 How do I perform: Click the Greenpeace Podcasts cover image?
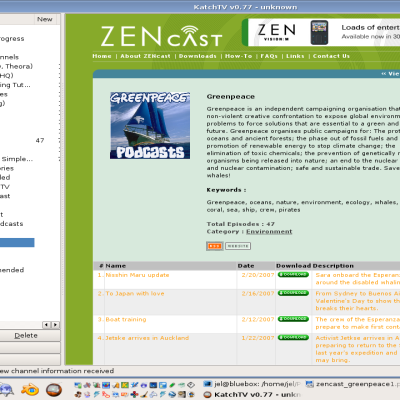pos(150,126)
